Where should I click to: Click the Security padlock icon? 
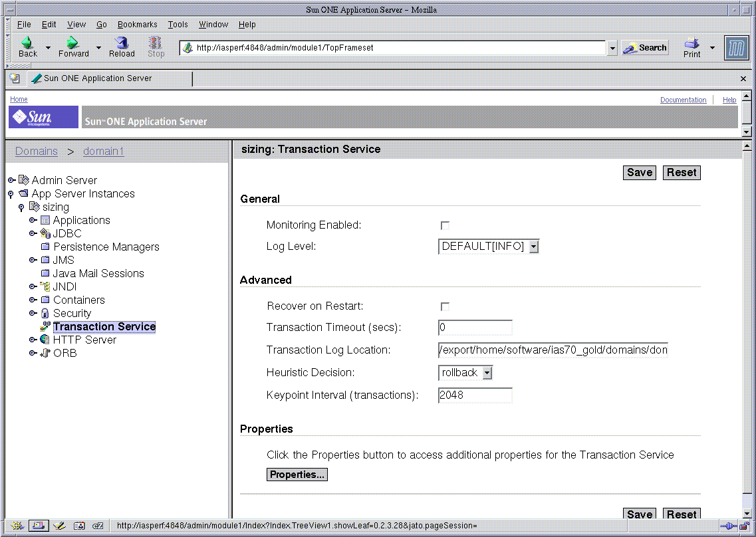point(45,313)
